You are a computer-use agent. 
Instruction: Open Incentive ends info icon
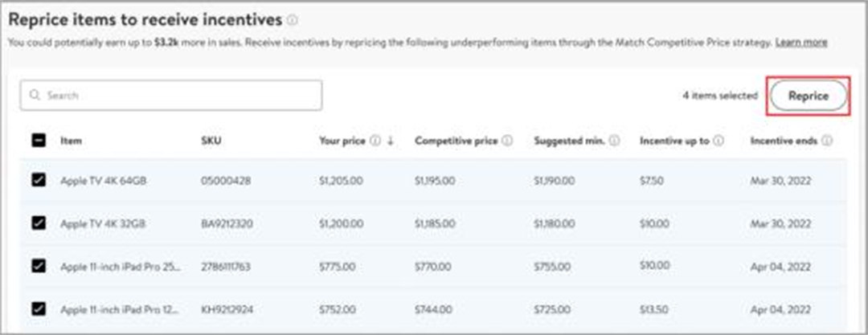pos(827,141)
